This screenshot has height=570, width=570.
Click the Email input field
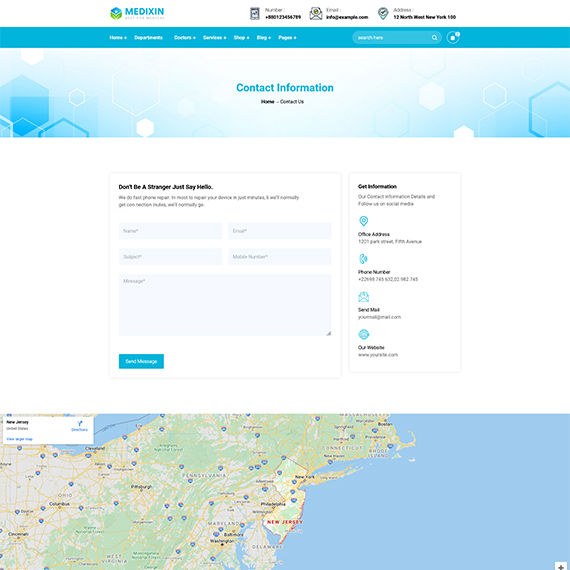coord(280,231)
